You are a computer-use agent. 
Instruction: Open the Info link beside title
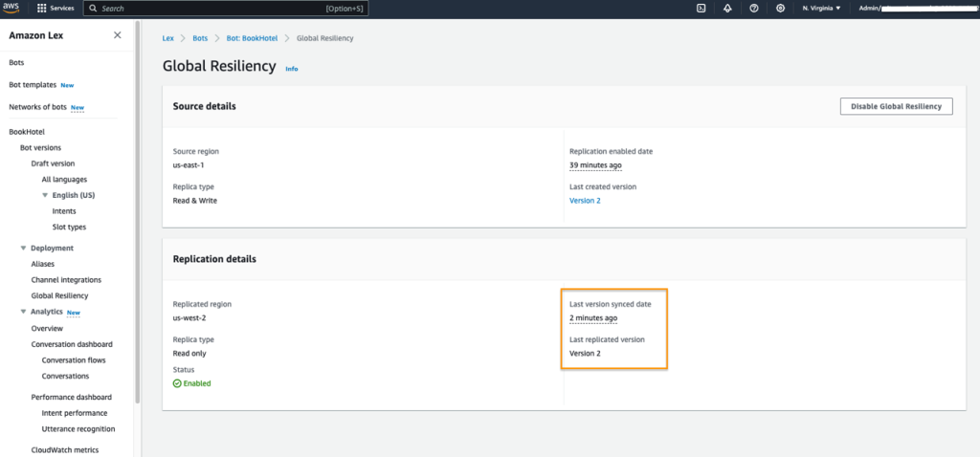(292, 69)
